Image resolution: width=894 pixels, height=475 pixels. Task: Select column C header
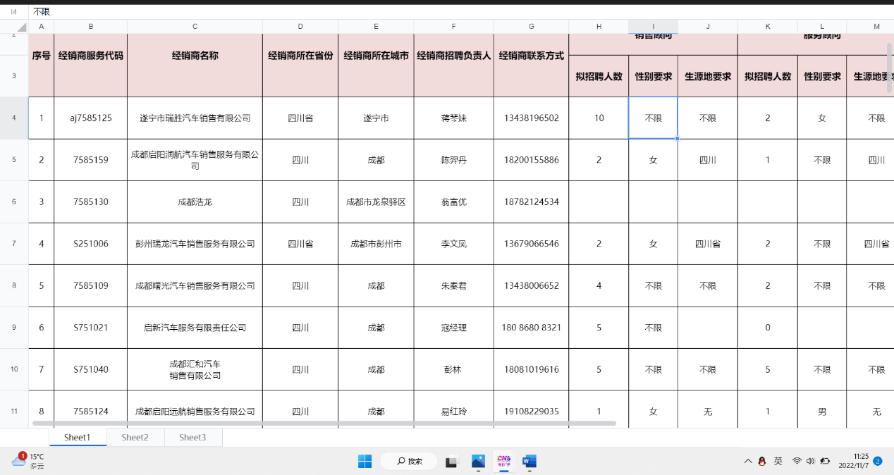194,26
